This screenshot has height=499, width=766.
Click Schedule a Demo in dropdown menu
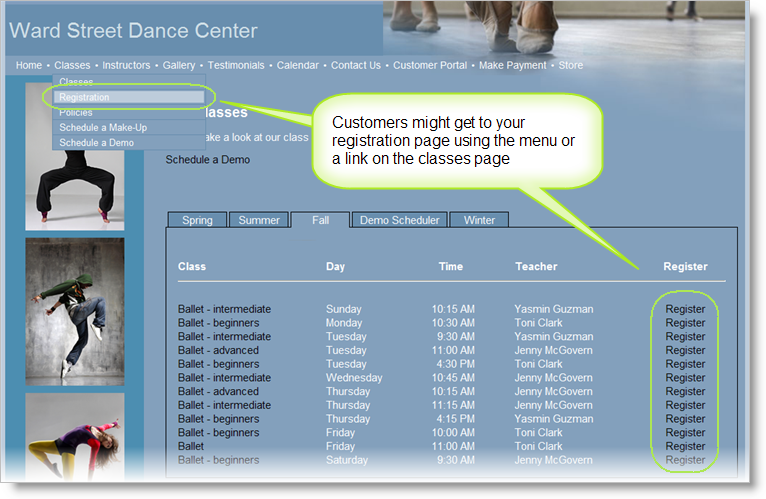click(x=96, y=142)
